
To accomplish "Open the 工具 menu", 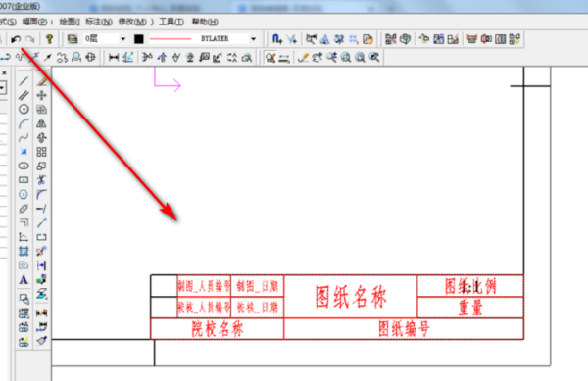I will (x=171, y=22).
